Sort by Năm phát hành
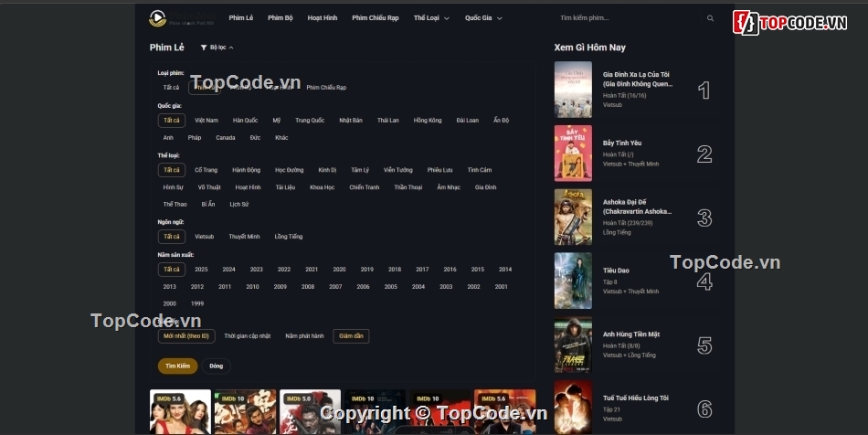868x435 pixels. [x=304, y=336]
